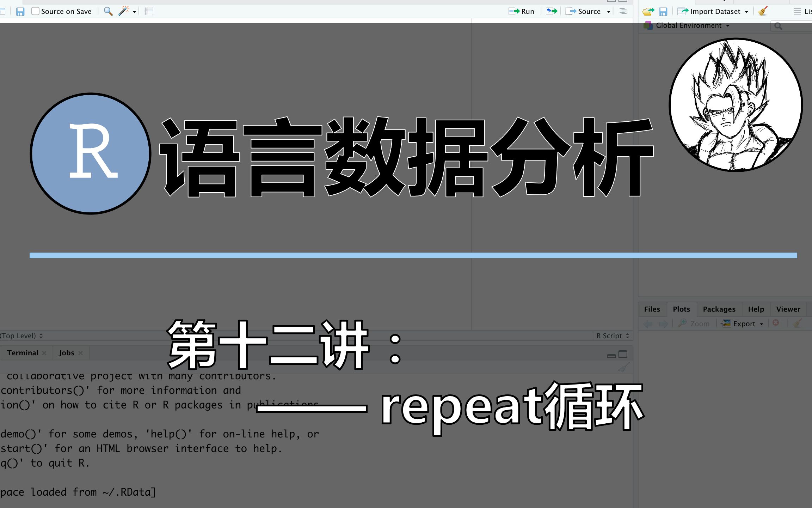The width and height of the screenshot is (812, 508).
Task: Expand the Top Level code navigator
Action: pos(22,335)
